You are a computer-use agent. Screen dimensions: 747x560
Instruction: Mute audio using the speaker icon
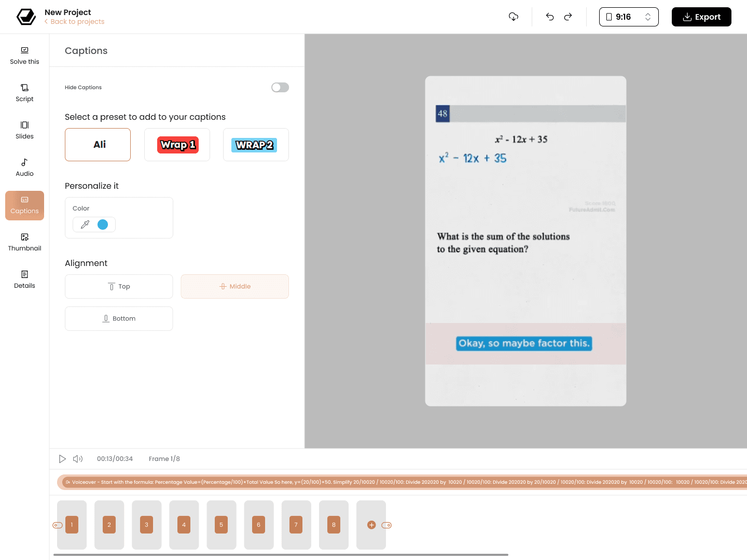tap(78, 459)
